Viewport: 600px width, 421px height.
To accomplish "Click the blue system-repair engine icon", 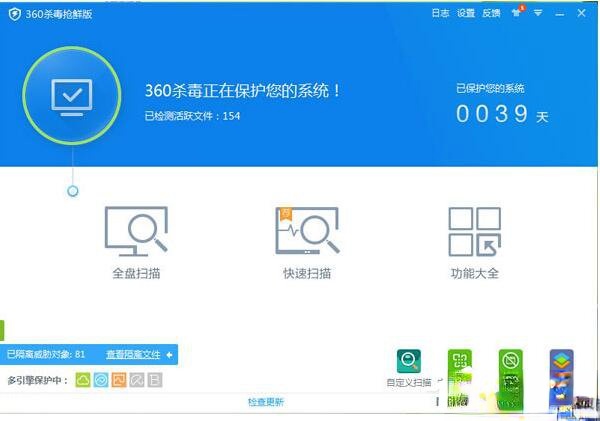I will click(x=101, y=380).
